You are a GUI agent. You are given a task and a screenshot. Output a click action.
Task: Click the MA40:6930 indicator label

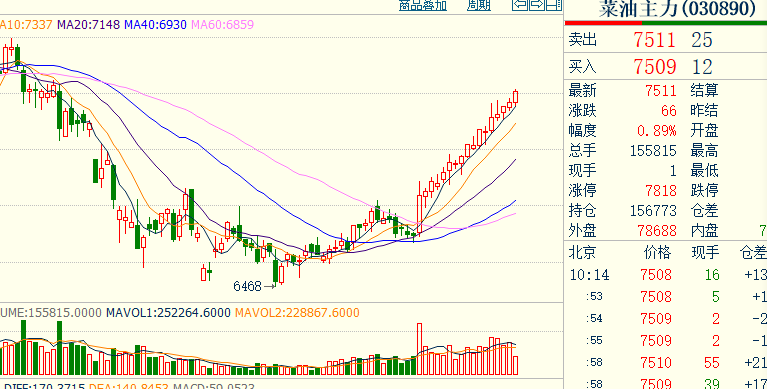[155, 24]
